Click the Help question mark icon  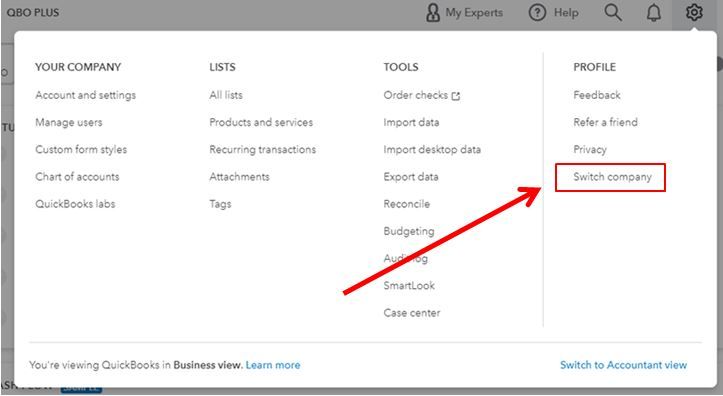click(x=537, y=12)
